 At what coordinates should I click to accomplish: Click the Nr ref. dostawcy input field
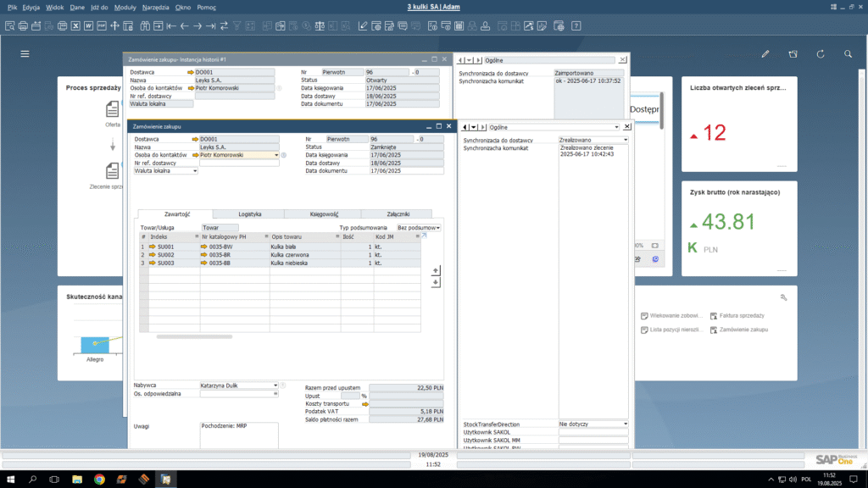pos(239,164)
